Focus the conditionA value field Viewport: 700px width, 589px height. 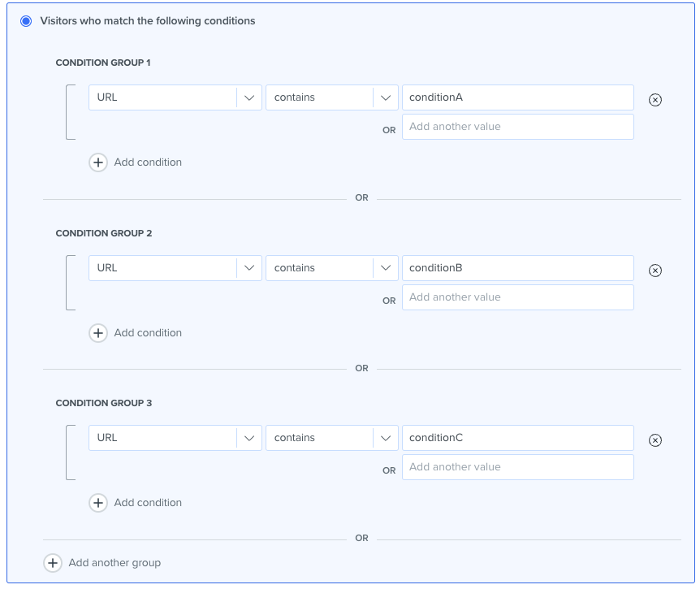tap(518, 97)
